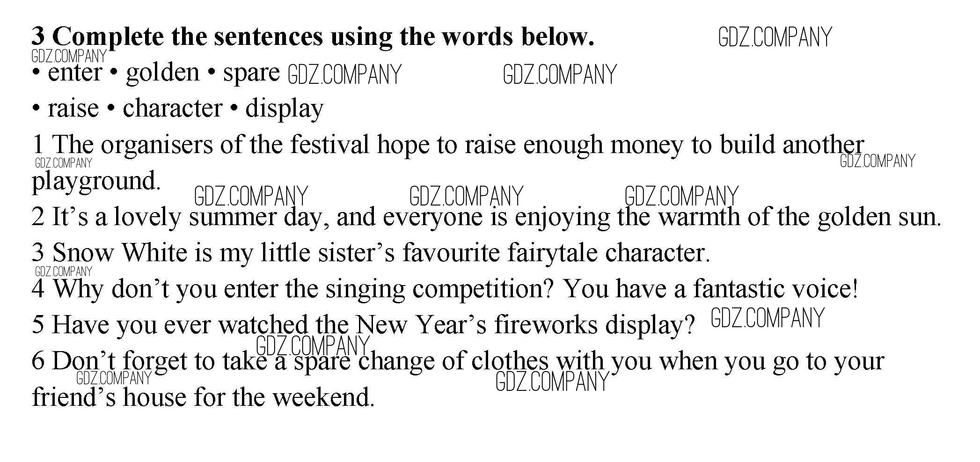
Task: Click the word "weekend." in the last line
Action: tap(323, 397)
